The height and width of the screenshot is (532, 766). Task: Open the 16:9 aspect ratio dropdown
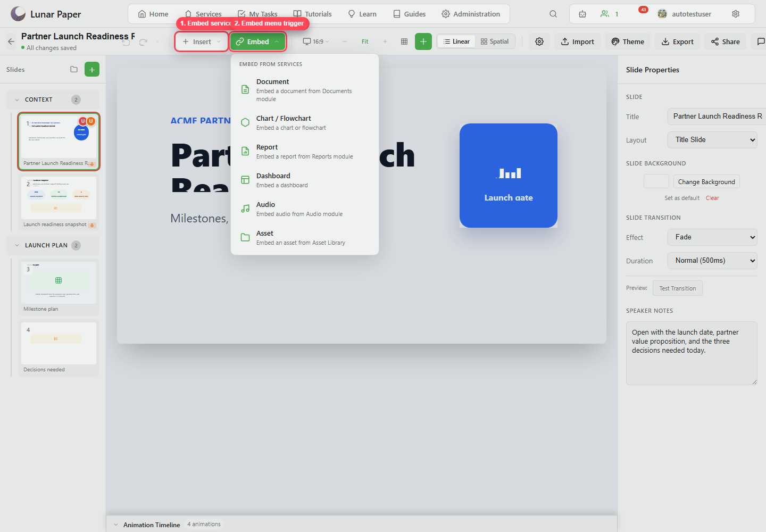coord(316,41)
